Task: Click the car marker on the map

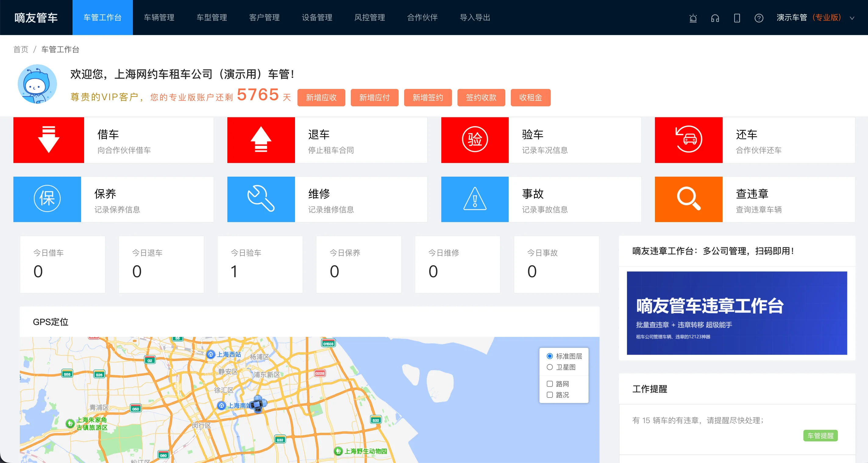Action: [x=259, y=404]
